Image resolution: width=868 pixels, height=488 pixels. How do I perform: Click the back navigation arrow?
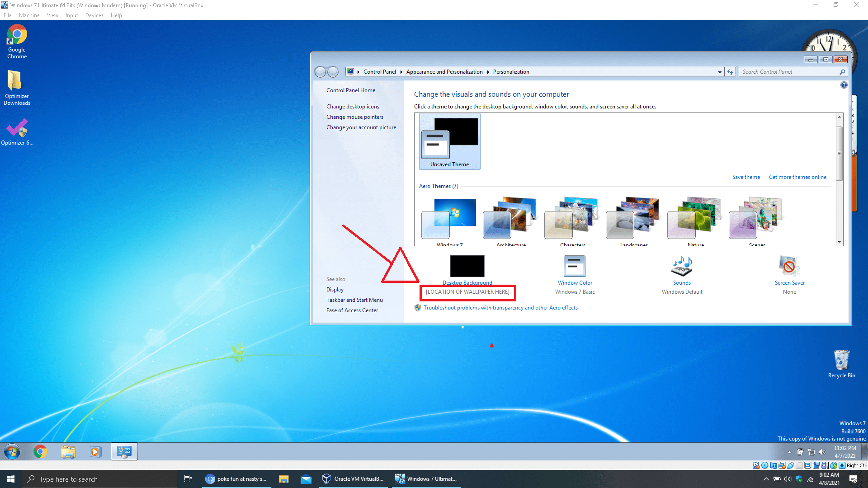[x=321, y=72]
